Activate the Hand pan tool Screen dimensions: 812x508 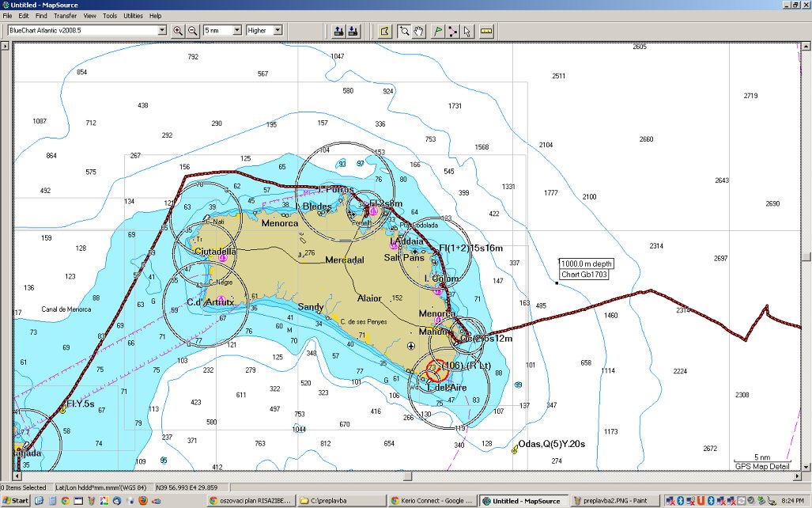point(418,31)
